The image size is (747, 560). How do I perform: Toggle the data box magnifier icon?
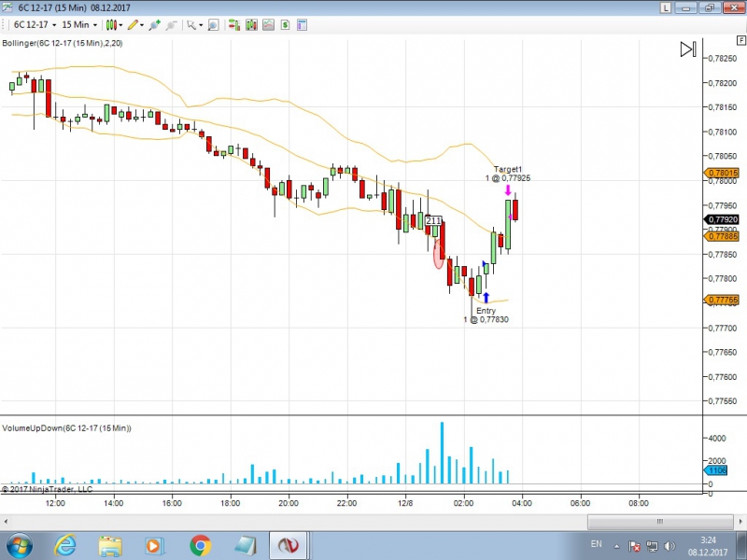click(213, 25)
